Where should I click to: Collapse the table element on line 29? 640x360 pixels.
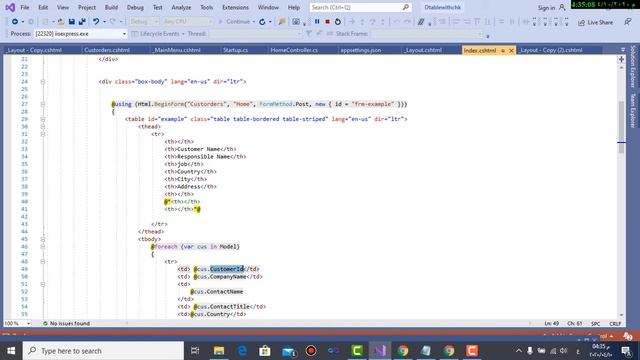point(42,119)
